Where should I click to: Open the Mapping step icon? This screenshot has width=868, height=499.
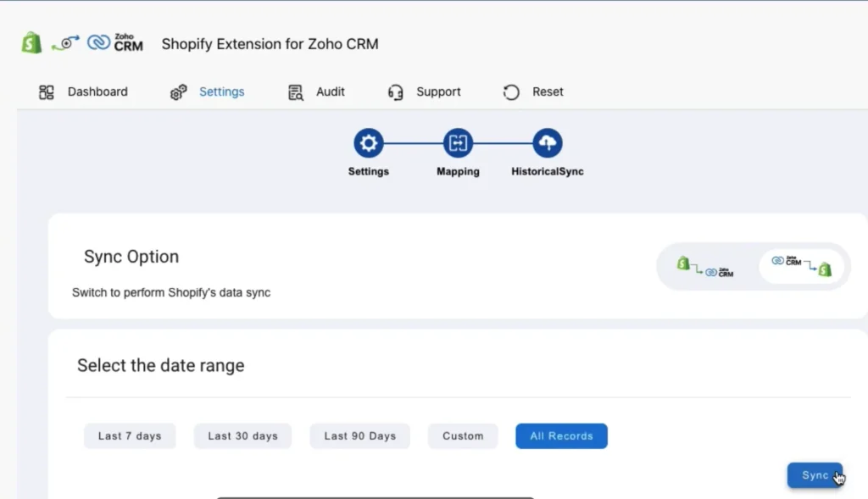457,143
